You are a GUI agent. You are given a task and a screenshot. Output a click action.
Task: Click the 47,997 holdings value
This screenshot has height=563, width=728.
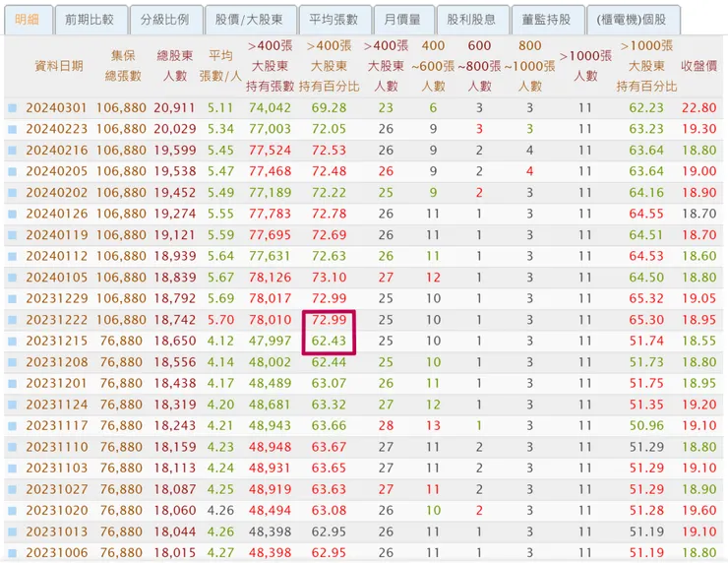tap(270, 342)
